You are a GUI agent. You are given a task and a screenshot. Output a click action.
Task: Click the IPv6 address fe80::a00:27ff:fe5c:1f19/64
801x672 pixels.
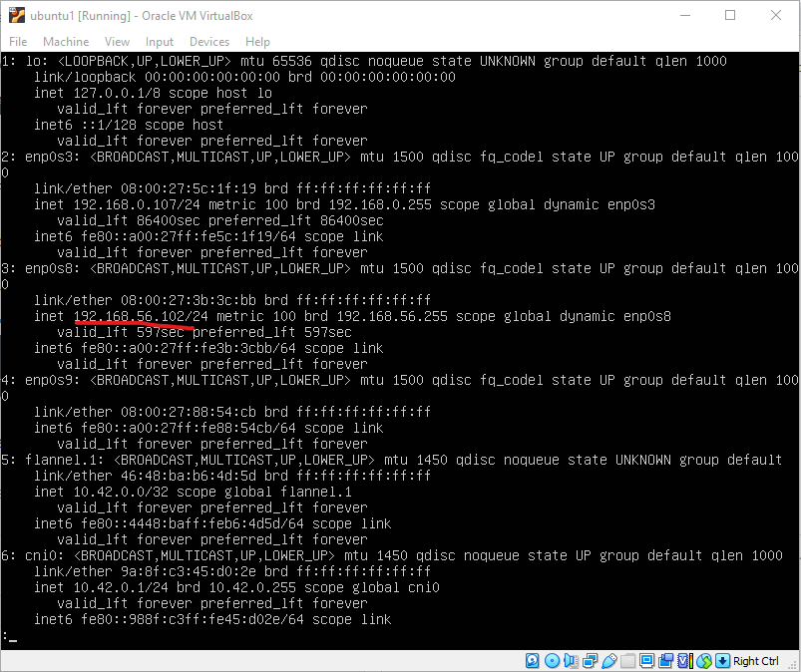point(189,236)
